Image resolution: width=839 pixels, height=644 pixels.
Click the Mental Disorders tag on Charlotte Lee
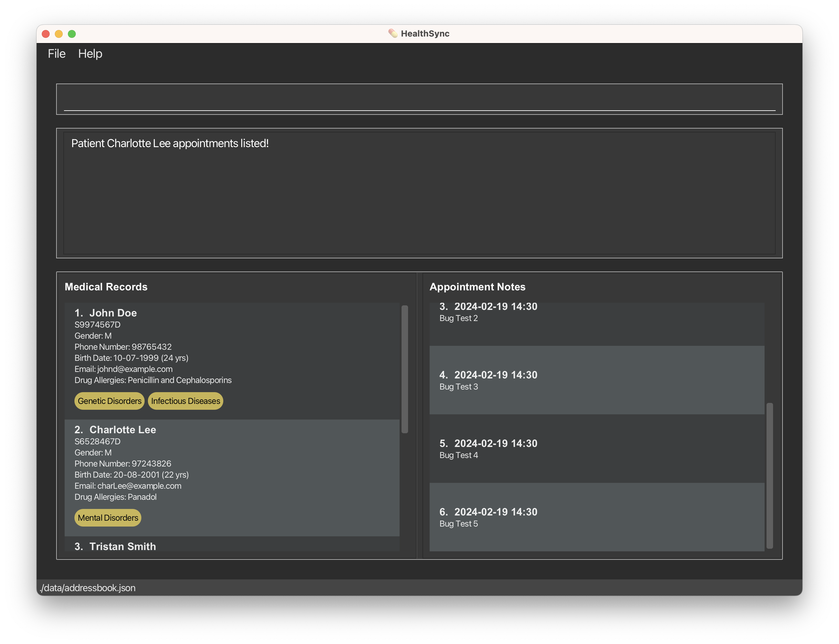point(108,517)
